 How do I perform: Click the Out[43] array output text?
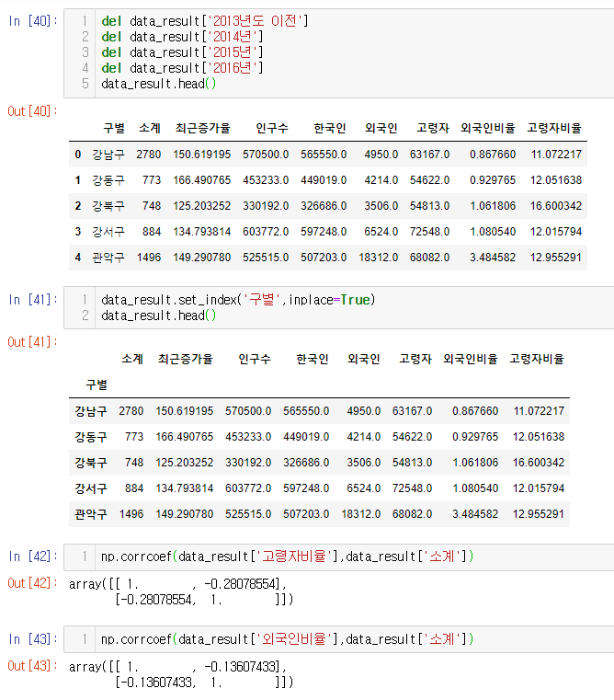[180, 674]
